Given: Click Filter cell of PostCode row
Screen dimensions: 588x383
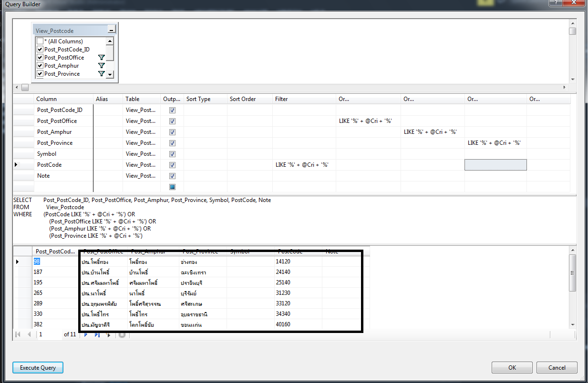Looking at the screenshot, I should coord(304,165).
